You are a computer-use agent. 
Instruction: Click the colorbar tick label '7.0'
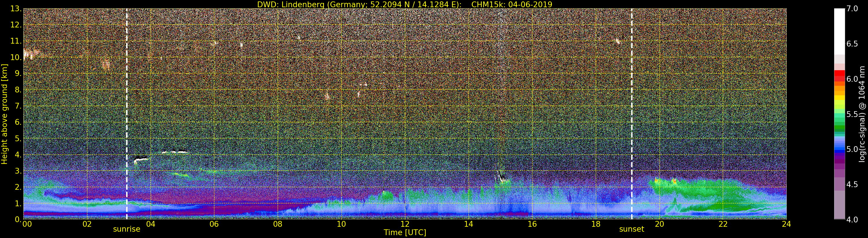852,9
